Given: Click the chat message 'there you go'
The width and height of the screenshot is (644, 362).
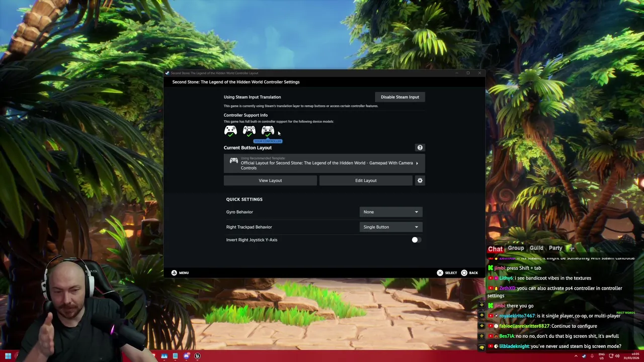Looking at the screenshot, I should tap(520, 306).
